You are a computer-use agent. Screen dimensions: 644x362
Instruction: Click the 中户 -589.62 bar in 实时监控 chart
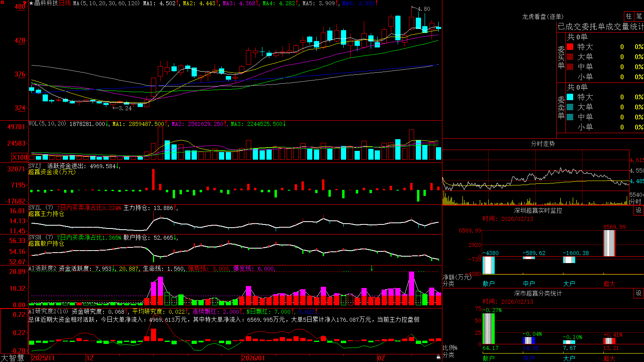pos(529,257)
